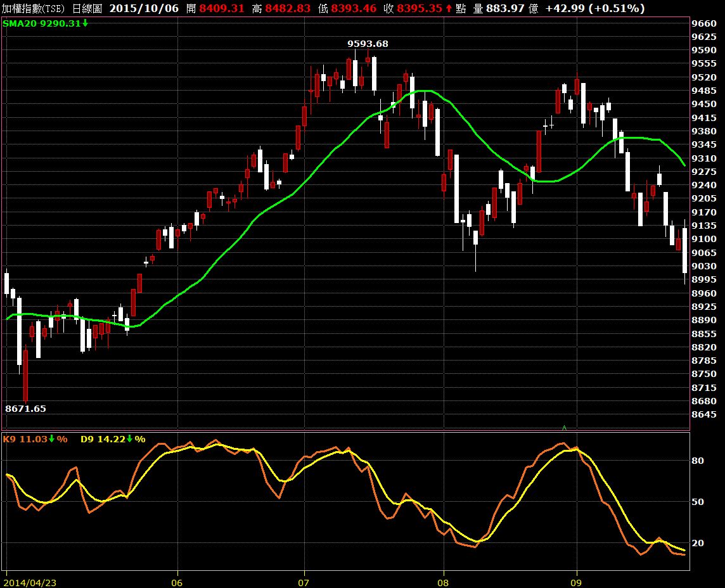Select the 9135 price axis label
The image size is (725, 588).
[704, 225]
